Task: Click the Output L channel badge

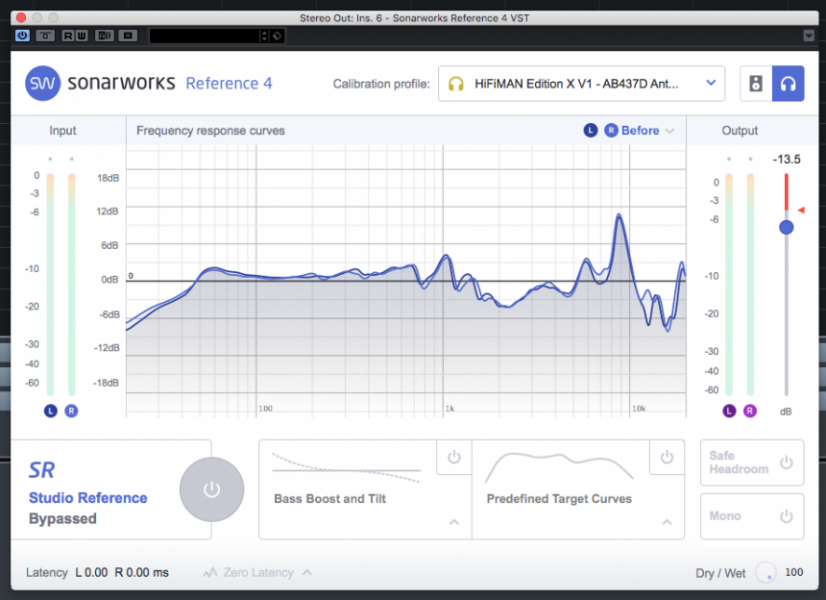Action: pyautogui.click(x=729, y=411)
